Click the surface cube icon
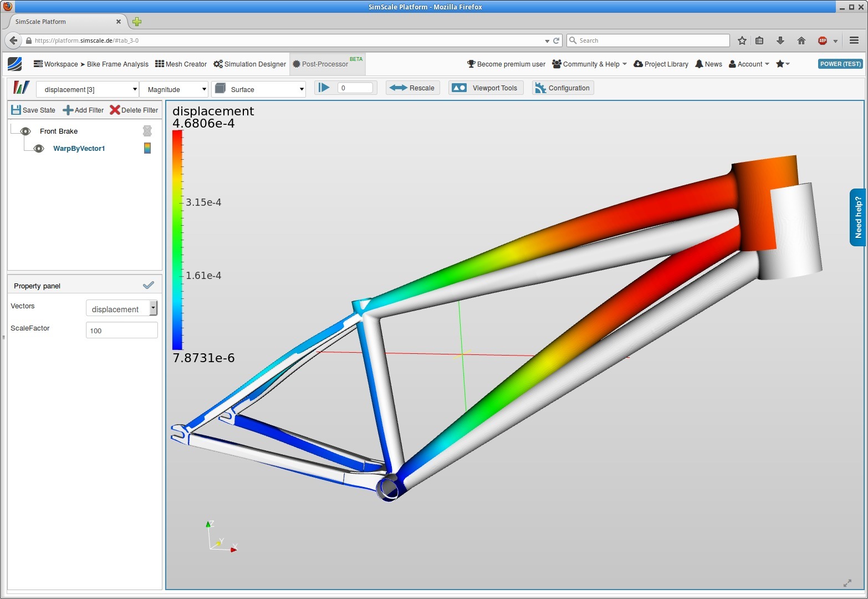The height and width of the screenshot is (599, 868). point(220,89)
